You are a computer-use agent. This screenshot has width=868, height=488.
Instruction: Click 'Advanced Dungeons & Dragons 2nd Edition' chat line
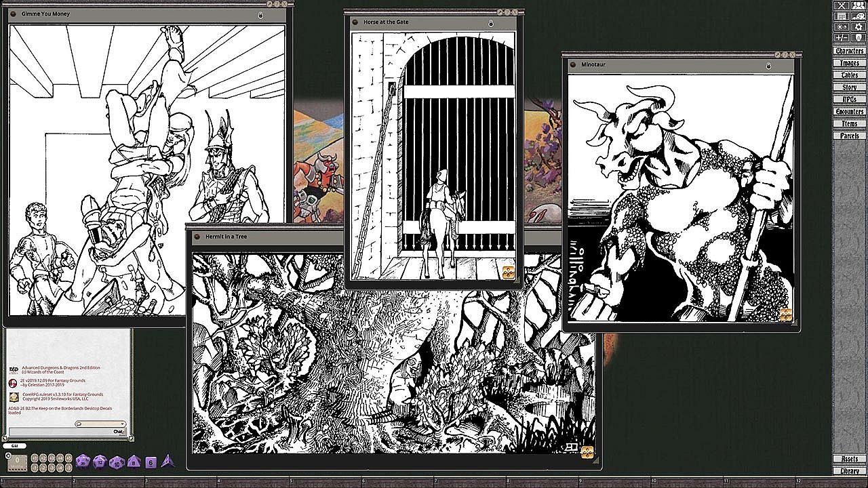(x=60, y=368)
